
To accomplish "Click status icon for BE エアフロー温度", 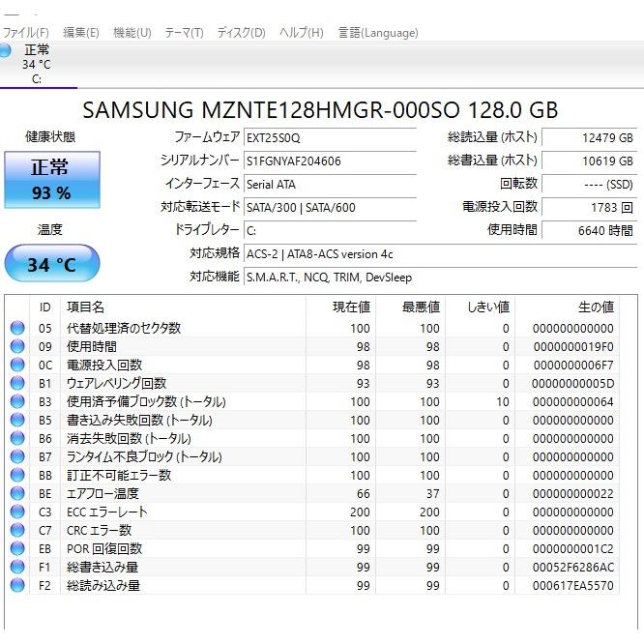I will click(17, 493).
